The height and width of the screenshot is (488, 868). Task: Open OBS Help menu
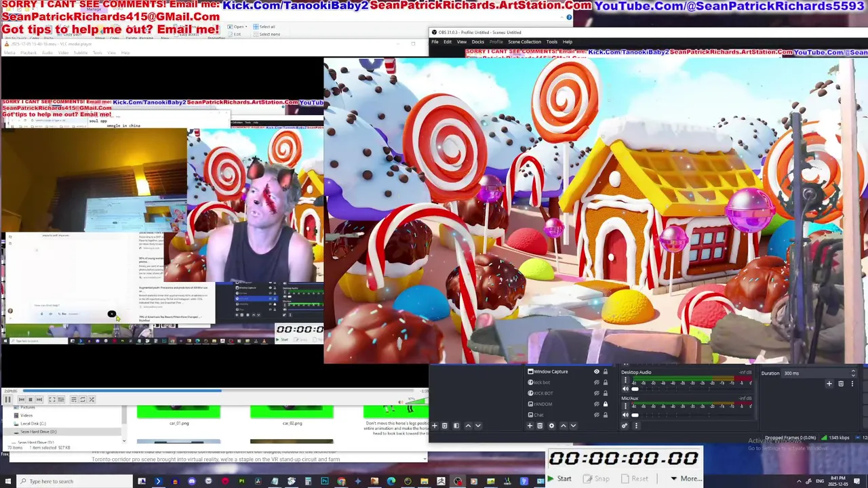coord(568,42)
